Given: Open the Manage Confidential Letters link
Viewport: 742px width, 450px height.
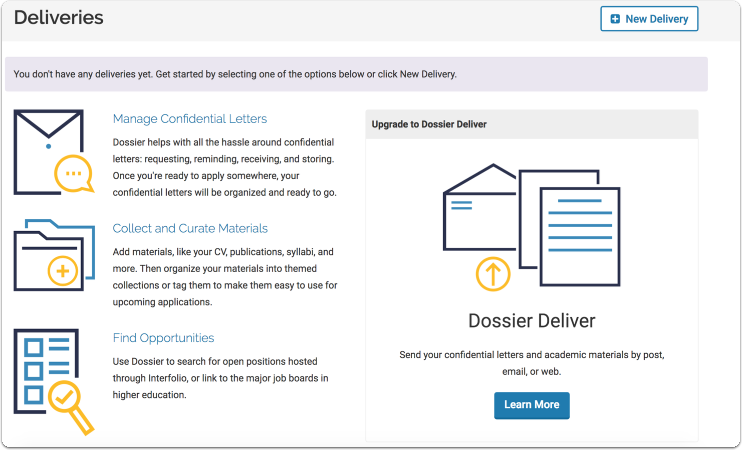Looking at the screenshot, I should coord(190,119).
